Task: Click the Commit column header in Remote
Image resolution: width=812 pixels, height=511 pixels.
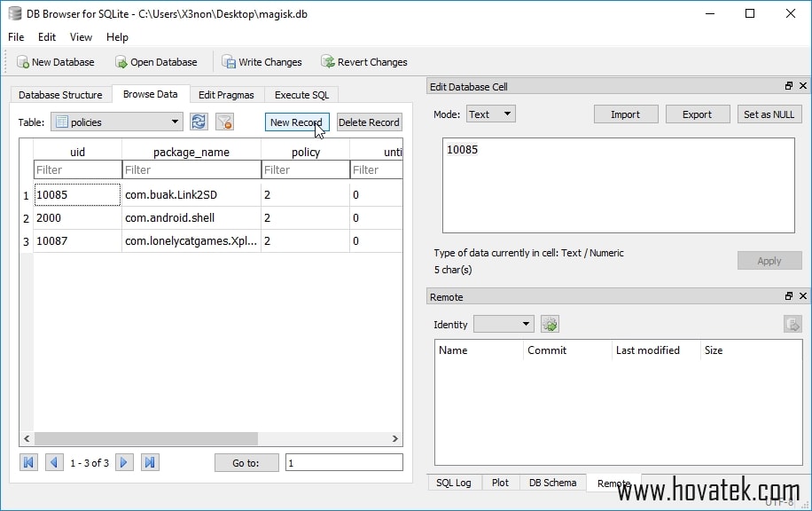Action: point(567,350)
